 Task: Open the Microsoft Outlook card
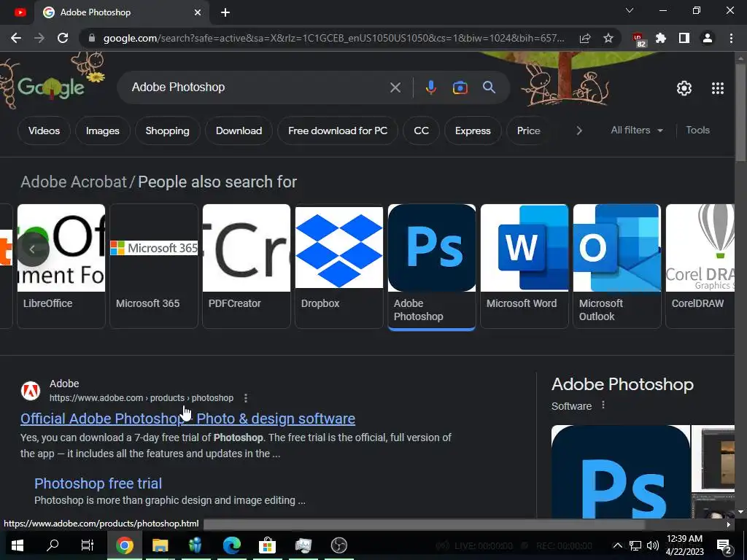click(617, 265)
